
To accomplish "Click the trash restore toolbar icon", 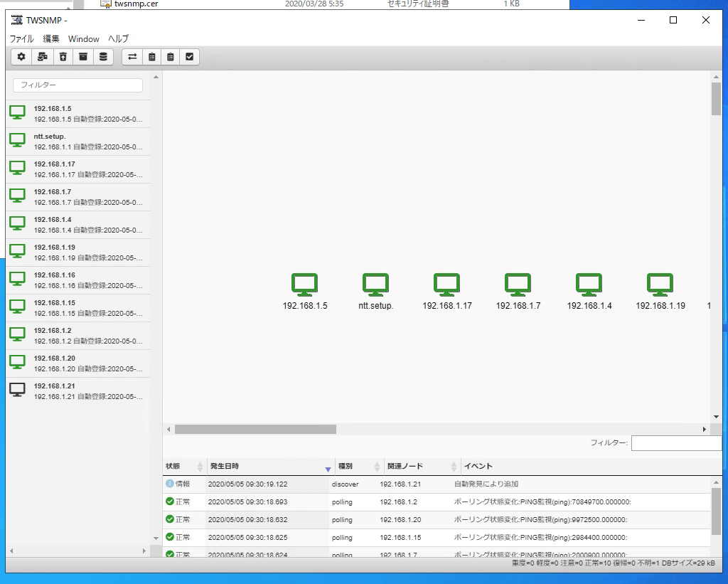I will tap(63, 57).
